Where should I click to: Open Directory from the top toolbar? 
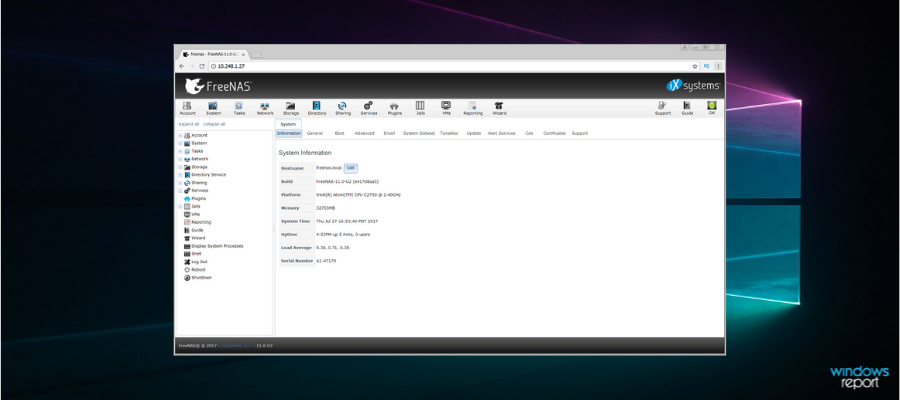(x=316, y=108)
